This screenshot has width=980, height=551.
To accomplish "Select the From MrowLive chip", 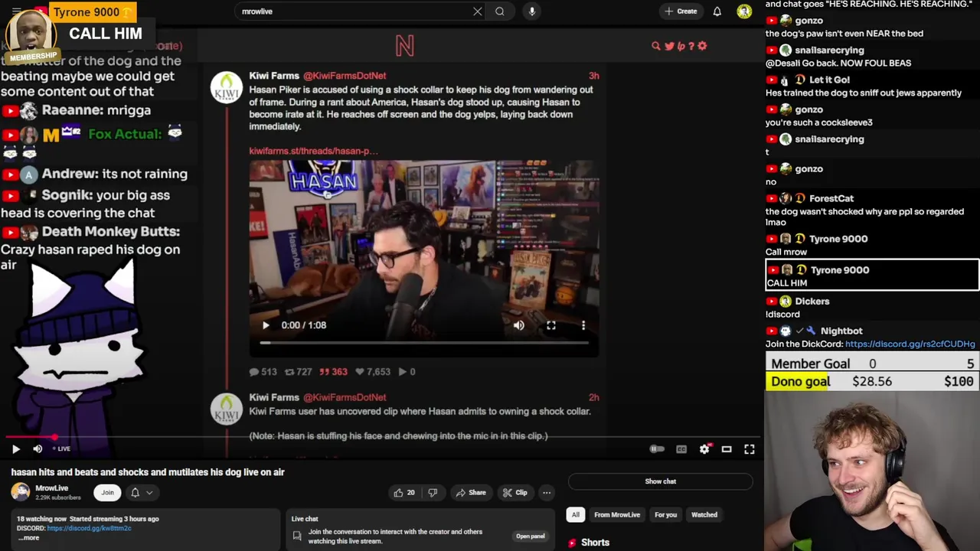I will pyautogui.click(x=617, y=515).
